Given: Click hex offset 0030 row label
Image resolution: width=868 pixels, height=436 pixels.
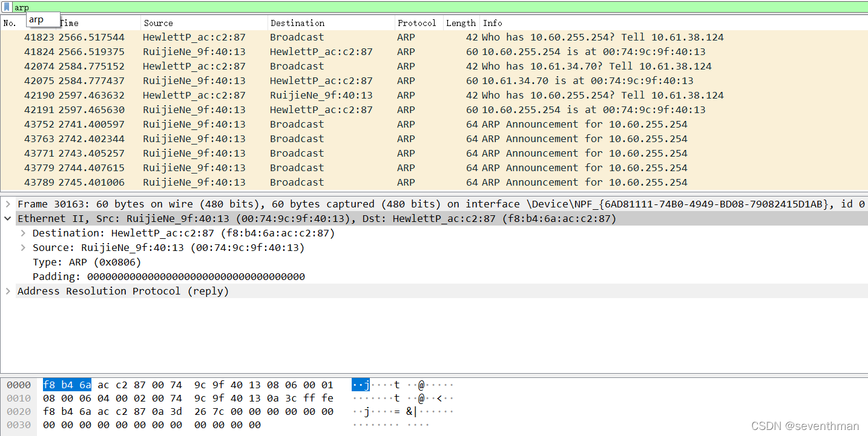Looking at the screenshot, I should [19, 425].
